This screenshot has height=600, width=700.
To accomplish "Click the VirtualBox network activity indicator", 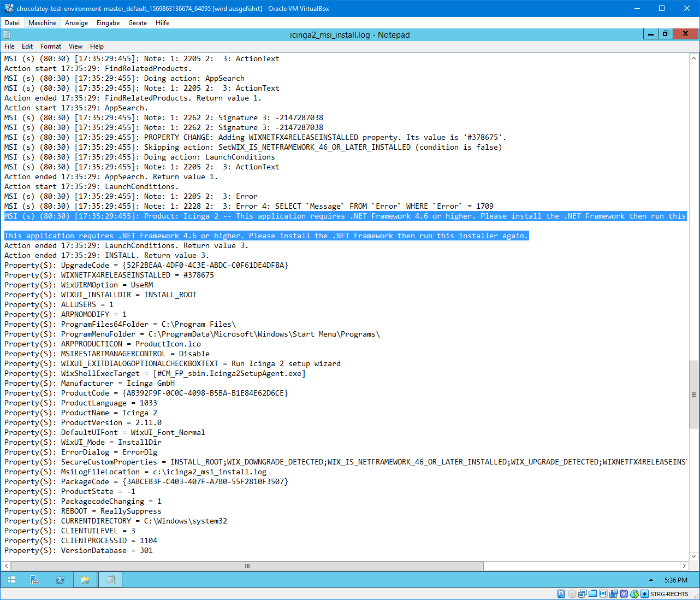I will point(582,594).
